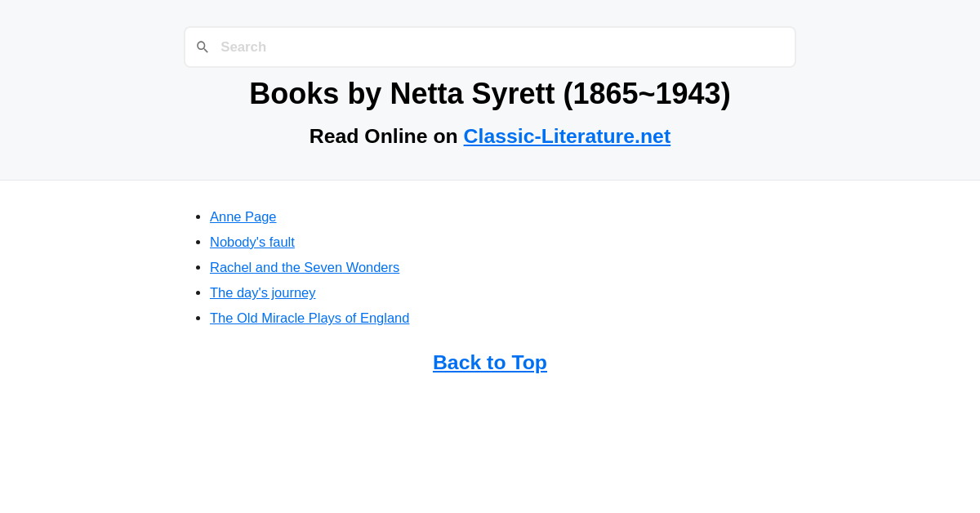Image resolution: width=980 pixels, height=513 pixels.
Task: Select the page heading Books by Netta Syrett
Action: pyautogui.click(x=490, y=93)
